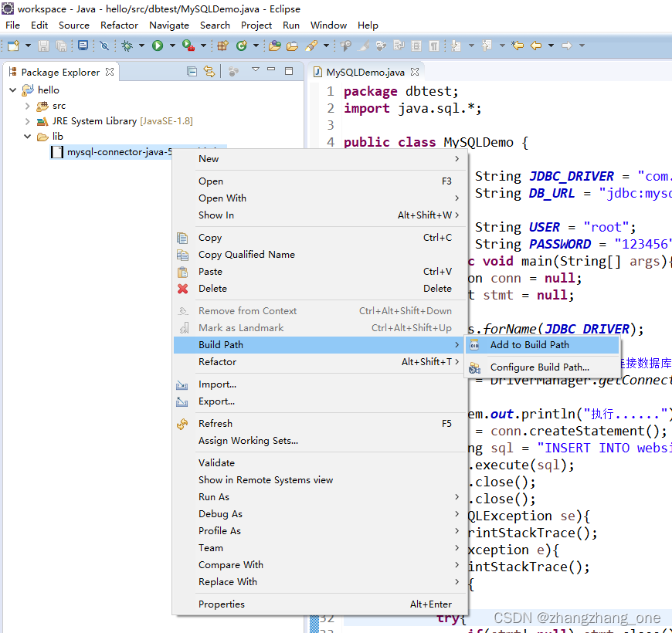Expand the src folder node

(x=28, y=106)
